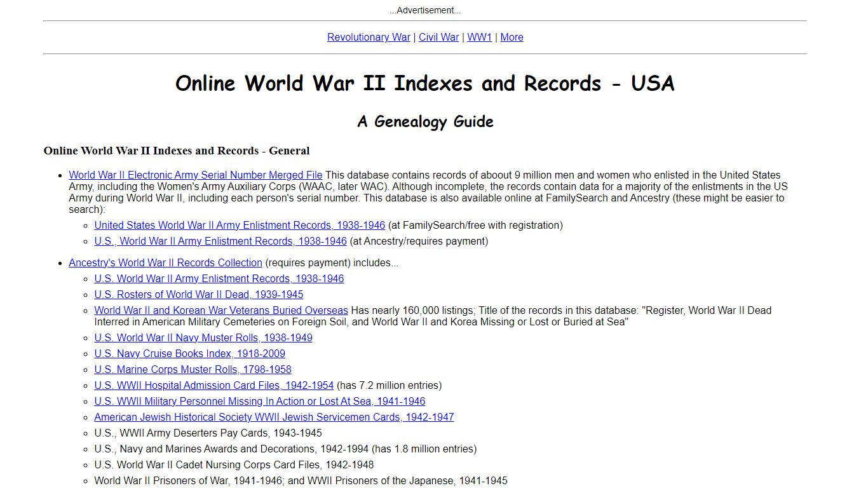Image resolution: width=868 pixels, height=488 pixels.
Task: Click the 'Indexes and Records - General' section heading
Action: (177, 151)
